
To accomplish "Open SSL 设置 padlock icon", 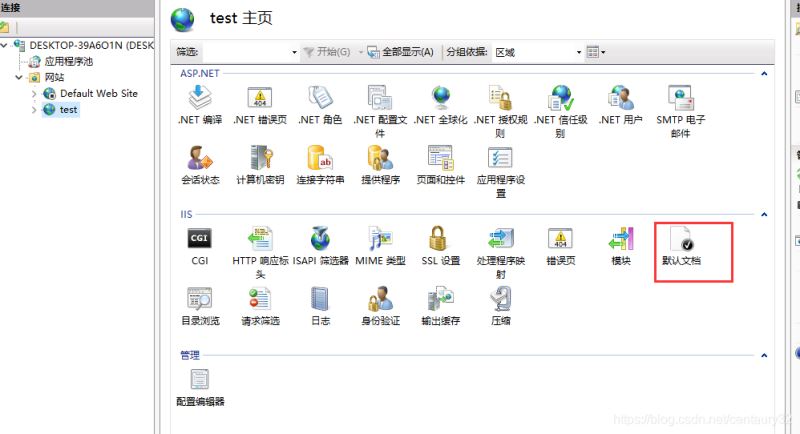I will pyautogui.click(x=440, y=247).
